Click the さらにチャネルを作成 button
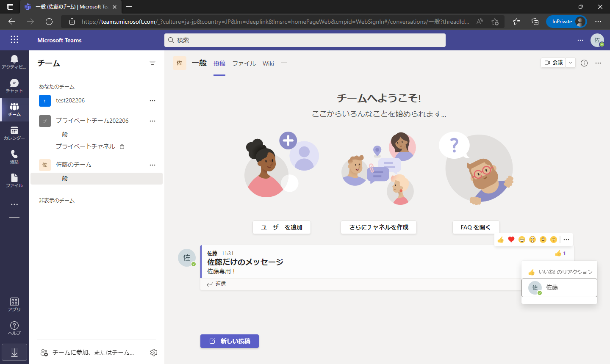Image resolution: width=610 pixels, height=364 pixels. pyautogui.click(x=379, y=227)
